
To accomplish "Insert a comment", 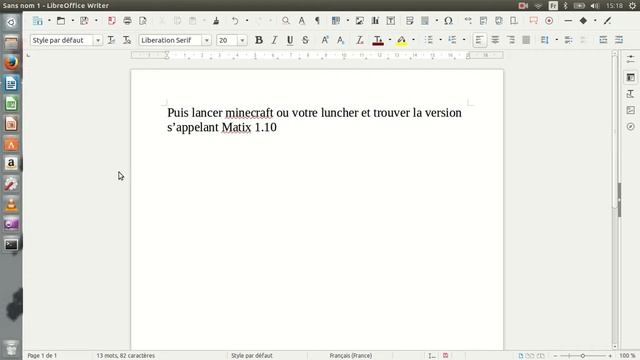I will (x=533, y=21).
